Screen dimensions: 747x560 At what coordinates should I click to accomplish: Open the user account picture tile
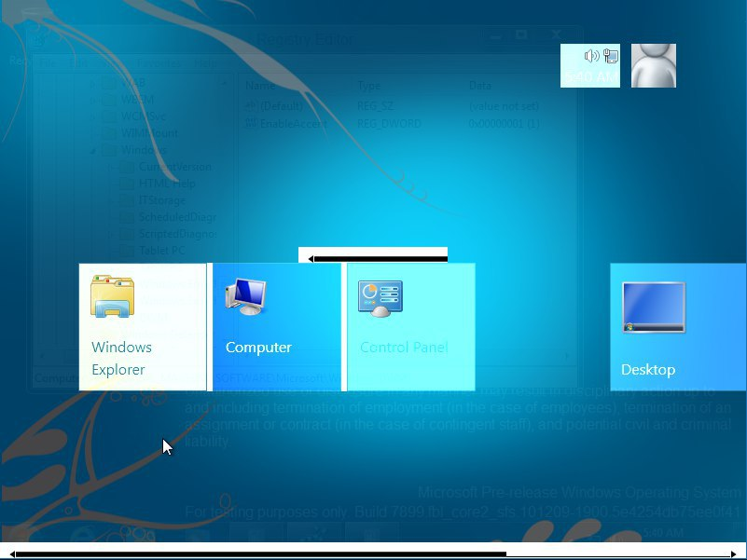[654, 66]
